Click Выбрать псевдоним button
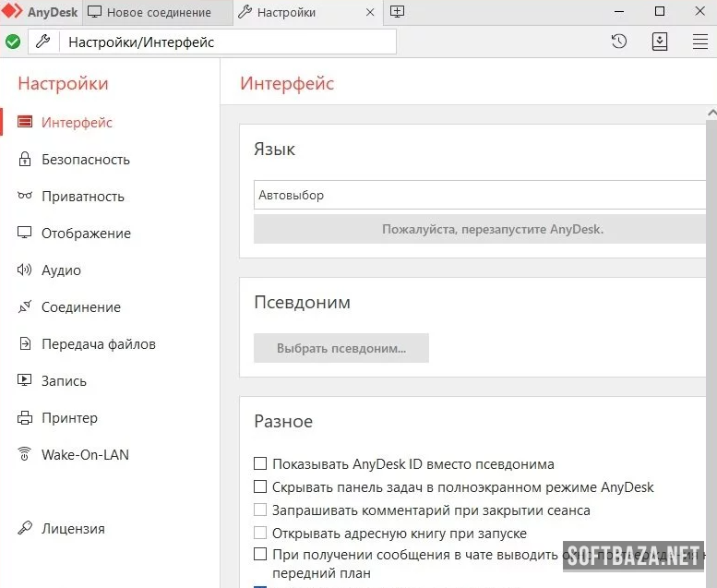Screen dimensions: 717x588 (341, 349)
